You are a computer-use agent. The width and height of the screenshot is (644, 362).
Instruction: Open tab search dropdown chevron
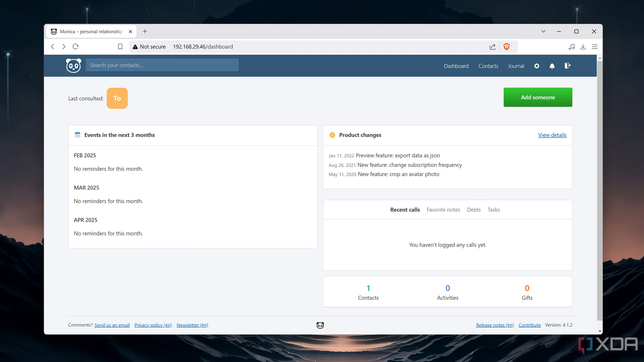pyautogui.click(x=544, y=31)
